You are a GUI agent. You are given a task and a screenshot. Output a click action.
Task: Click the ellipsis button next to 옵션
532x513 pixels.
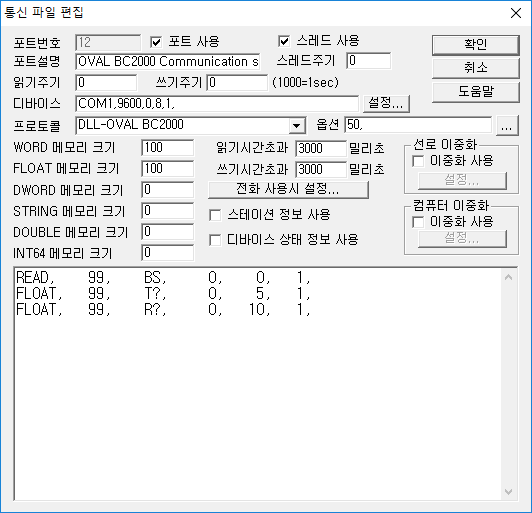pos(507,126)
